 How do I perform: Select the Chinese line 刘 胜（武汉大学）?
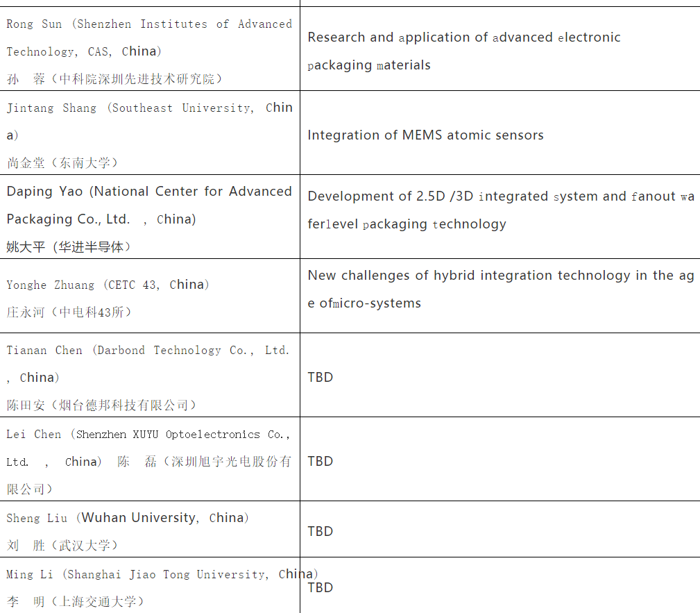(x=62, y=546)
